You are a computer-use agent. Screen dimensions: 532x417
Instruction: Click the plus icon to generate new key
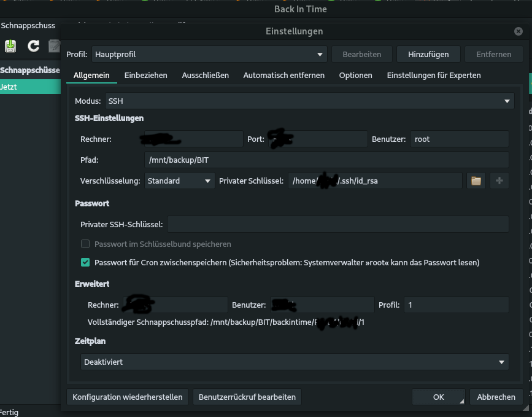(x=499, y=181)
